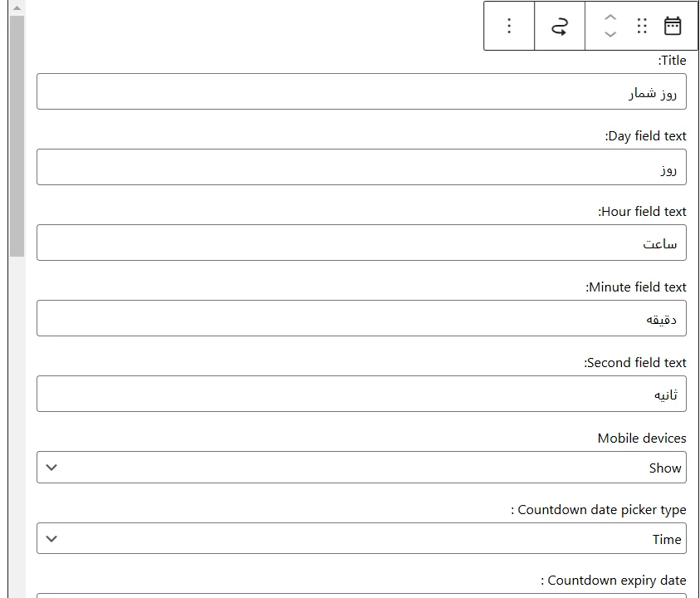This screenshot has width=700, height=598.
Task: Expand the Mobile devices dropdown
Action: (361, 468)
